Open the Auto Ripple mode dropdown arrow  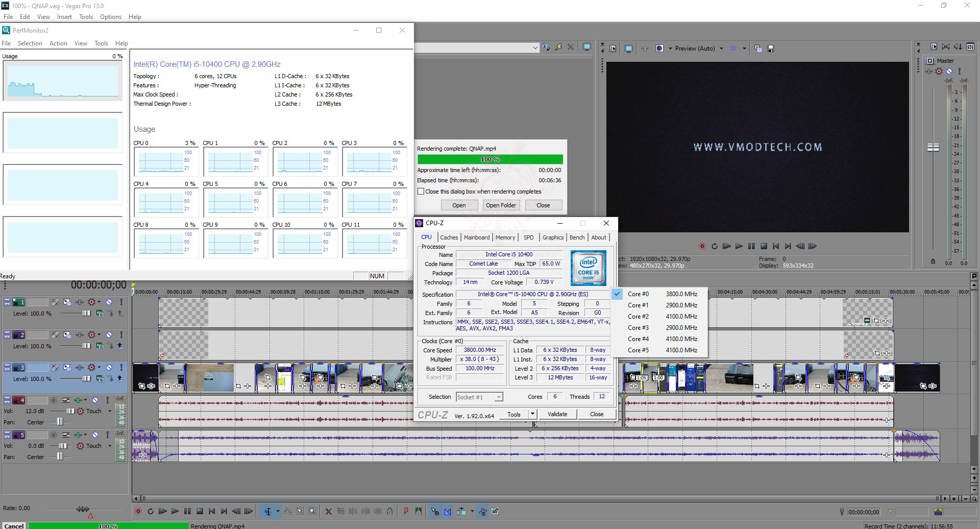pos(472,511)
